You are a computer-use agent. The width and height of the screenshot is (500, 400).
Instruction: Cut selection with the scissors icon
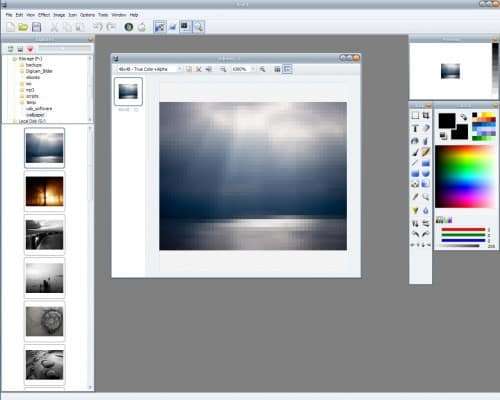click(54, 27)
